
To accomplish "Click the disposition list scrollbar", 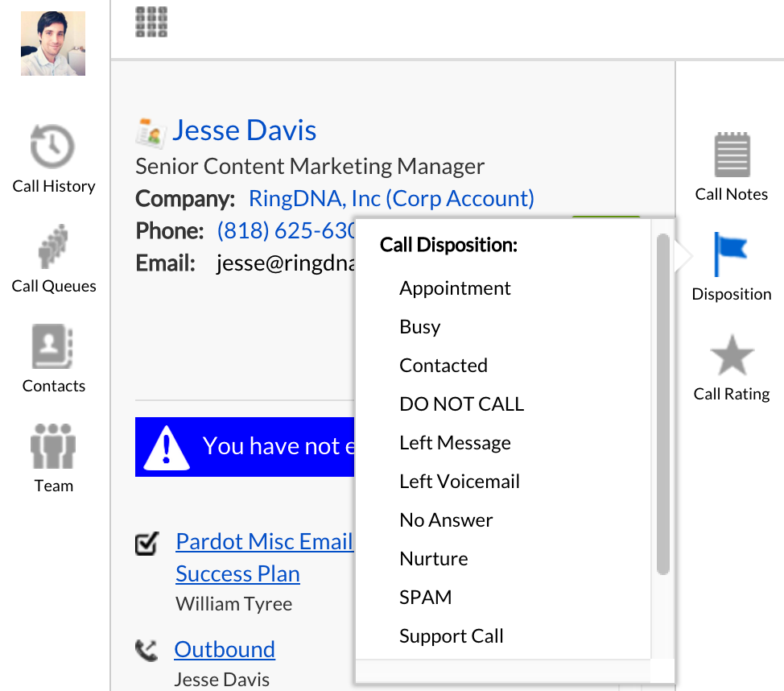I will coord(663,404).
